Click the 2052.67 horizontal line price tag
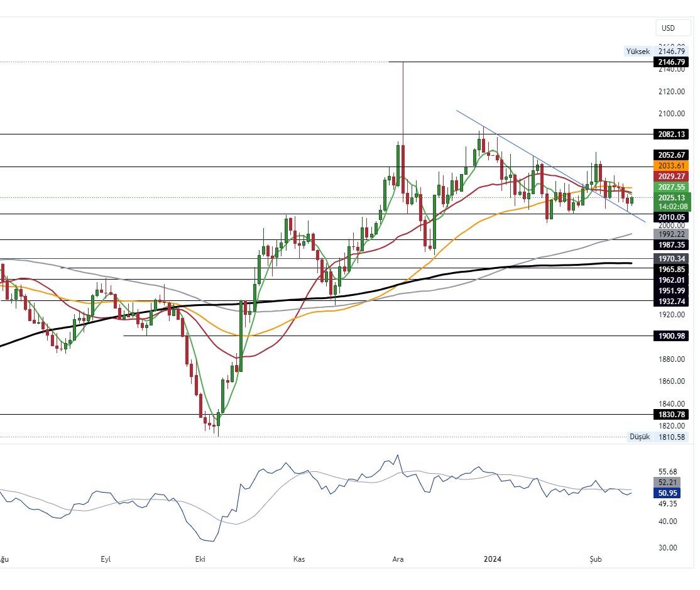This screenshot has height=590, width=700. pos(672,155)
